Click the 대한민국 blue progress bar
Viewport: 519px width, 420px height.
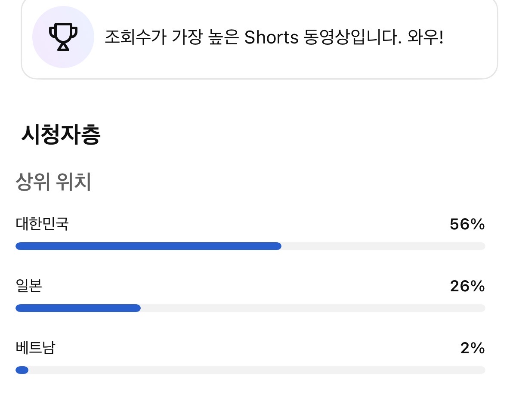click(x=148, y=246)
